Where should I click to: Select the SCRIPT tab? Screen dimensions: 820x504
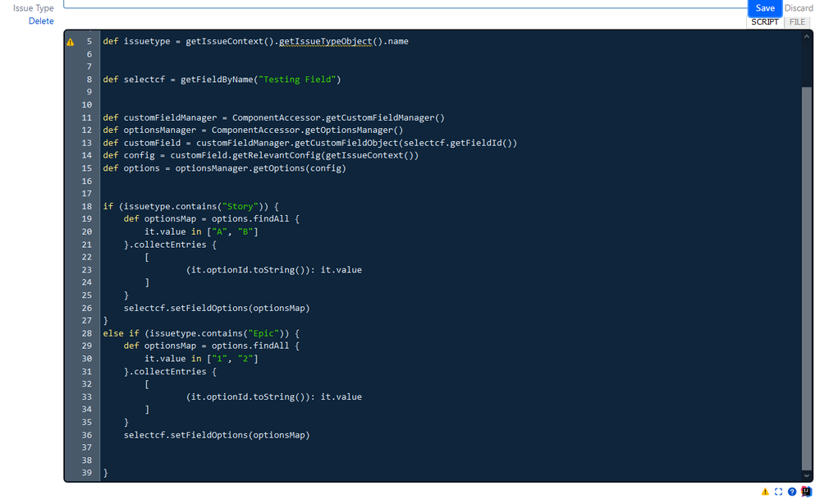(764, 22)
